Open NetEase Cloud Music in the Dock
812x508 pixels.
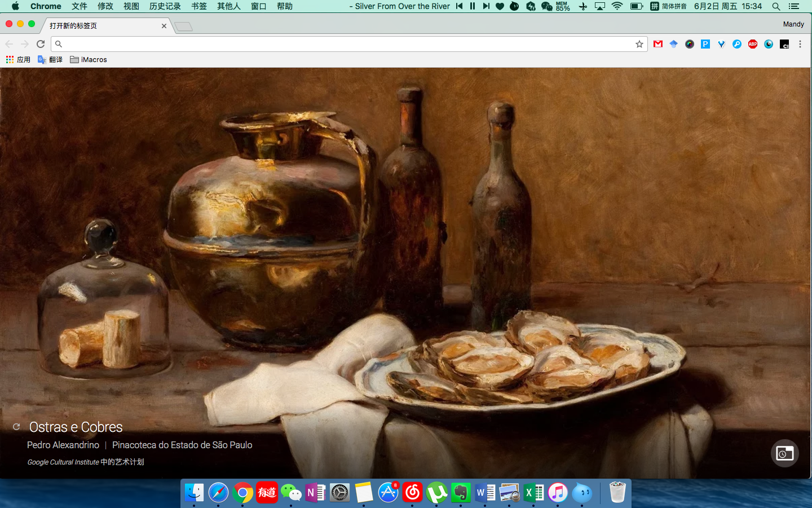(x=412, y=493)
